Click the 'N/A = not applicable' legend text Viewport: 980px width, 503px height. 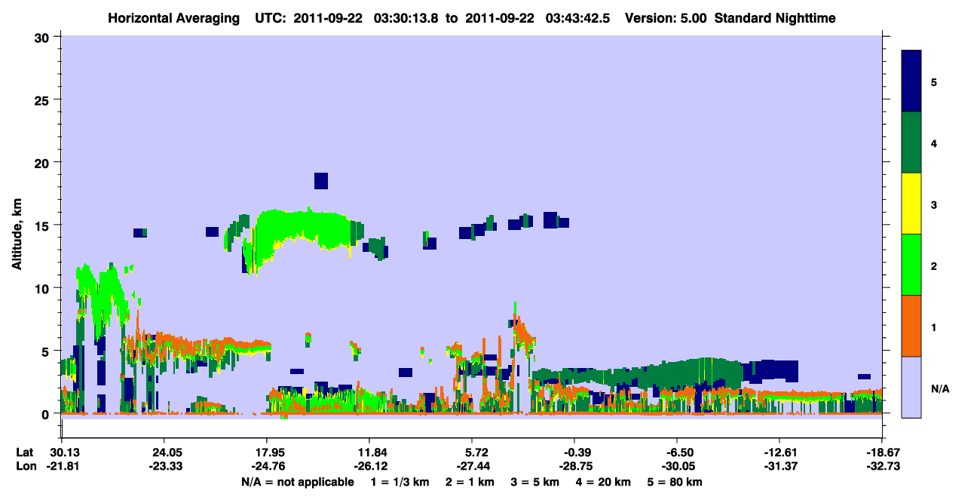click(x=297, y=482)
